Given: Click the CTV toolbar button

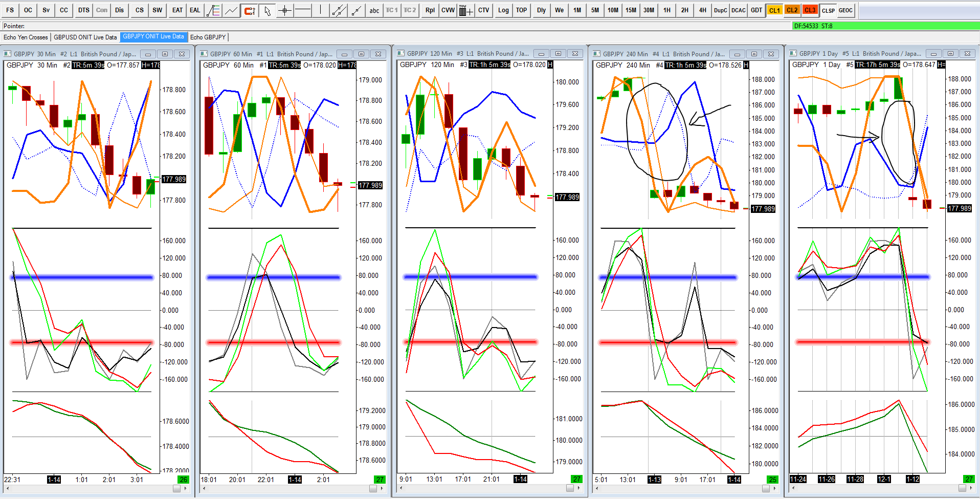Looking at the screenshot, I should [x=484, y=10].
